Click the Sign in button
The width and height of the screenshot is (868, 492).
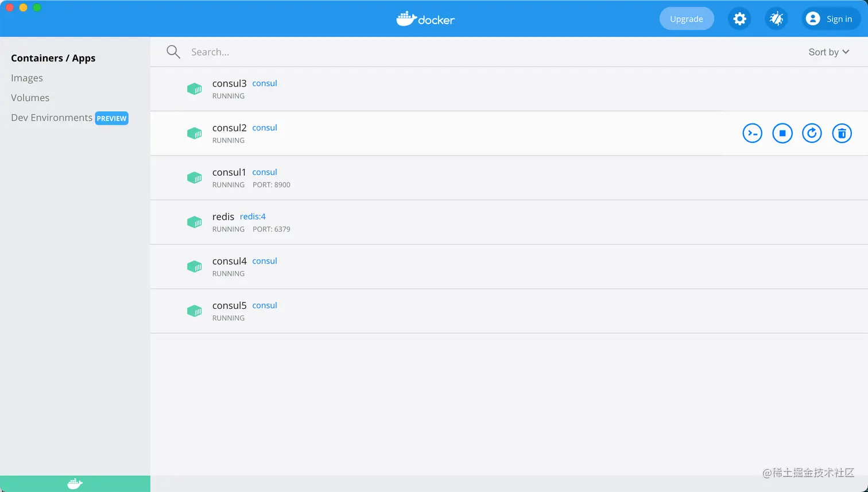point(831,19)
